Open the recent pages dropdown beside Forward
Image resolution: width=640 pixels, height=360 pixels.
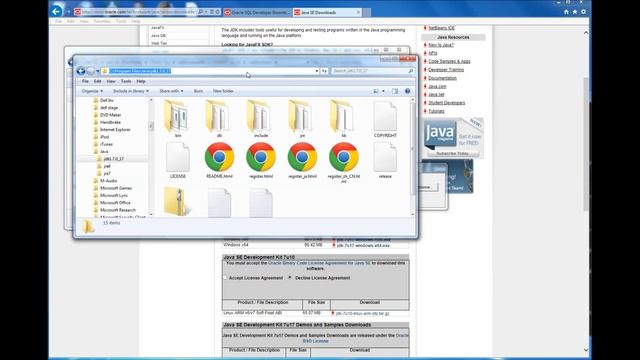98,71
